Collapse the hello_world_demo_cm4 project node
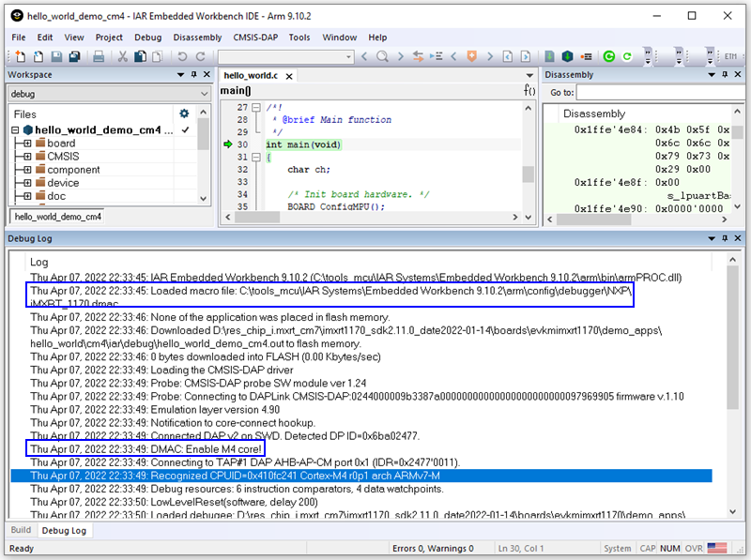Viewport: 751px width, 560px height. (15, 129)
